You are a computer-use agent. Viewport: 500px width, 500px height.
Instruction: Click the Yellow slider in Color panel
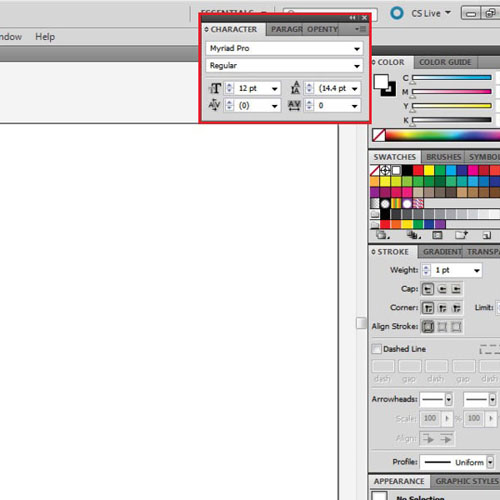click(452, 106)
